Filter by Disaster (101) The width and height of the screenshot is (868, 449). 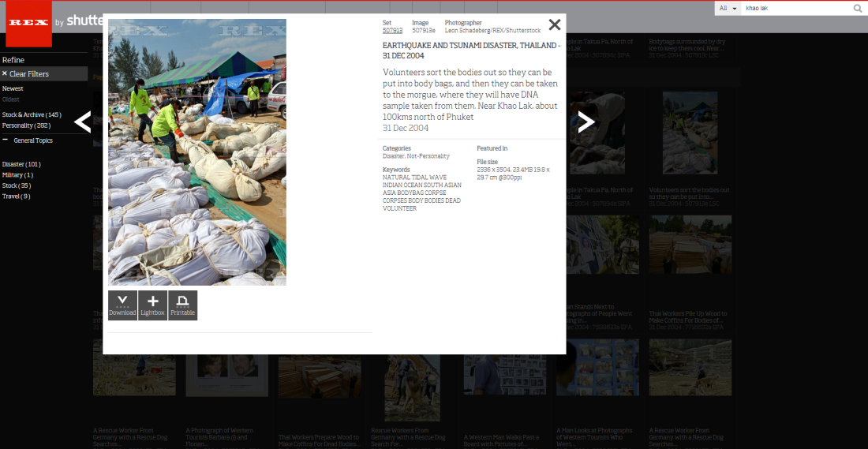(x=21, y=164)
